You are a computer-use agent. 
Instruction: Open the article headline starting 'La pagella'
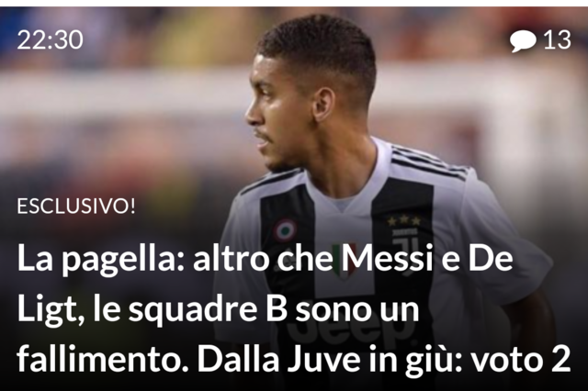click(294, 308)
